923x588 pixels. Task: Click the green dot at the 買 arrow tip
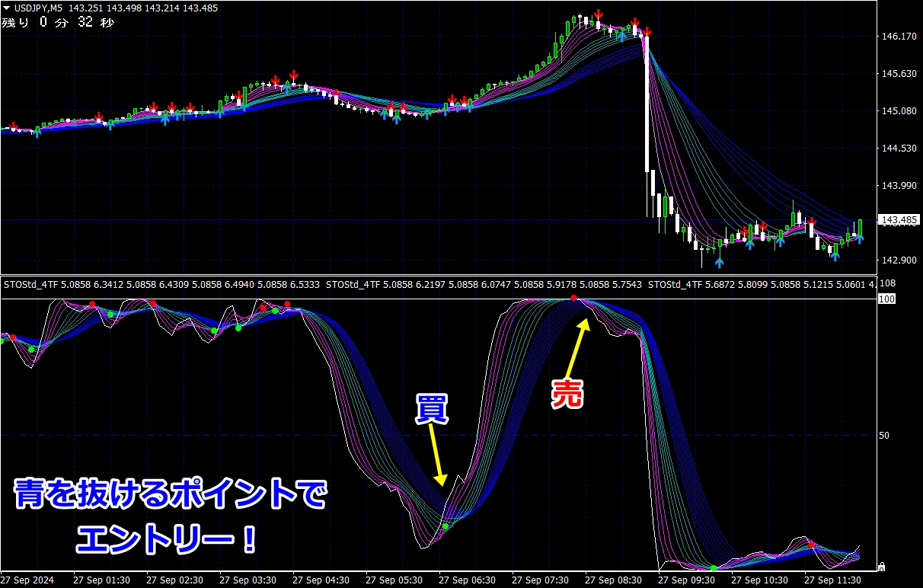[446, 526]
